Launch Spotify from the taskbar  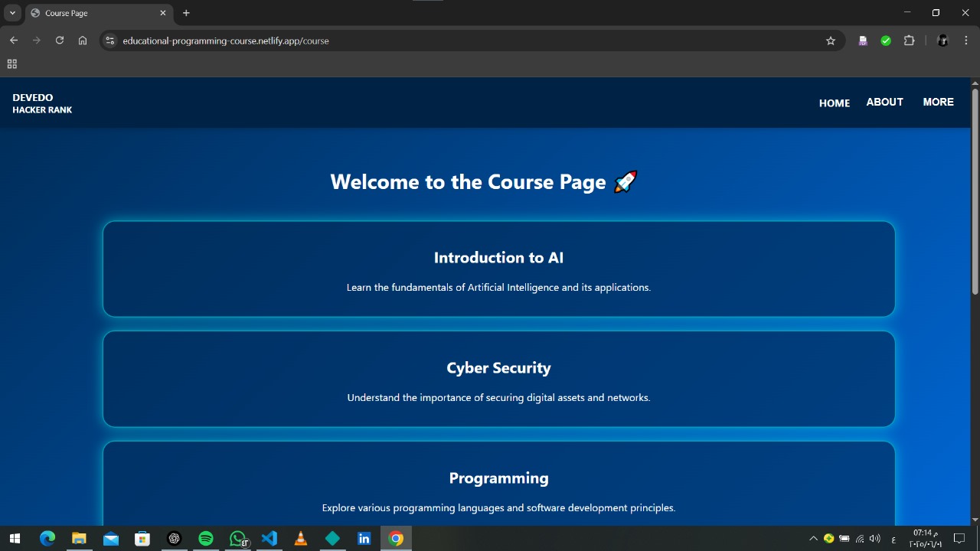click(x=205, y=539)
